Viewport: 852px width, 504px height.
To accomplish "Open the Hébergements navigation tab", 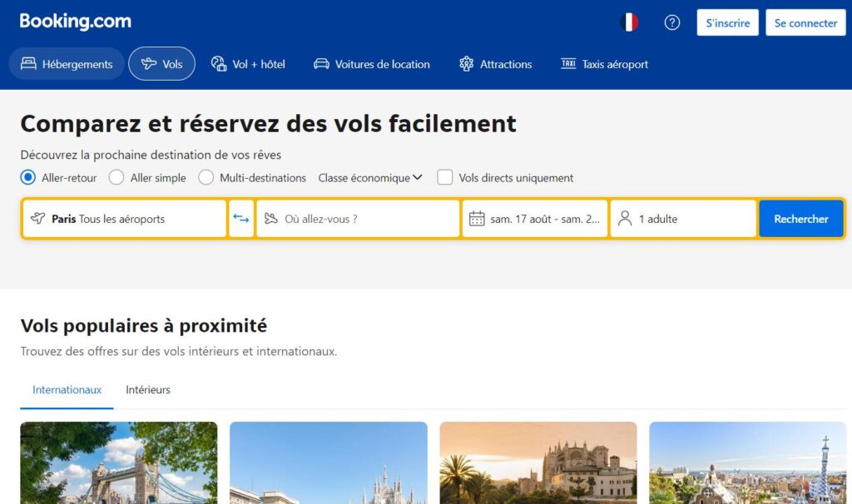I will pos(67,64).
